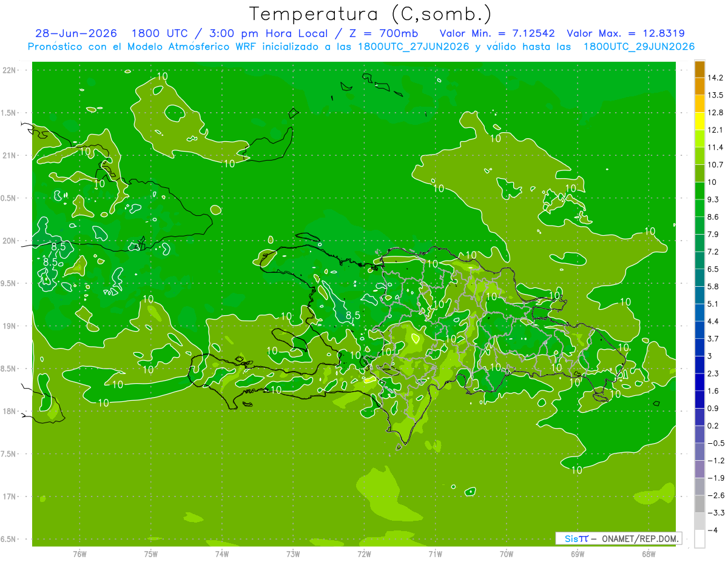Click the '70W' longitude axis label
The height and width of the screenshot is (562, 728).
[x=507, y=554]
